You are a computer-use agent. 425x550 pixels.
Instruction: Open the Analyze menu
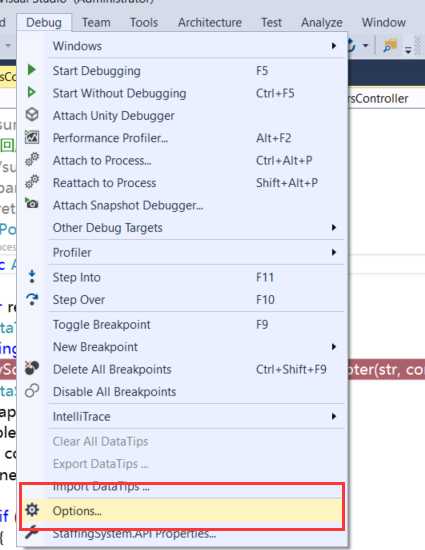point(322,23)
